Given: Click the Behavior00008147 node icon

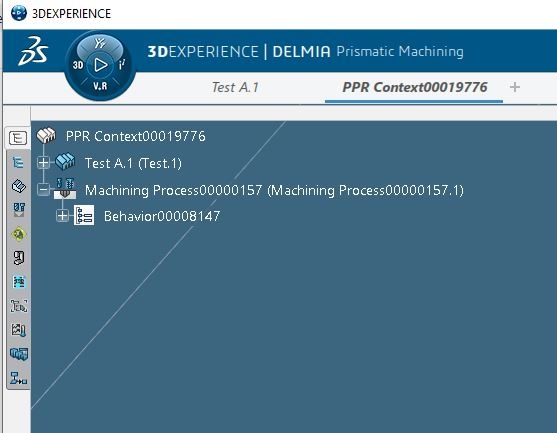Looking at the screenshot, I should [84, 215].
